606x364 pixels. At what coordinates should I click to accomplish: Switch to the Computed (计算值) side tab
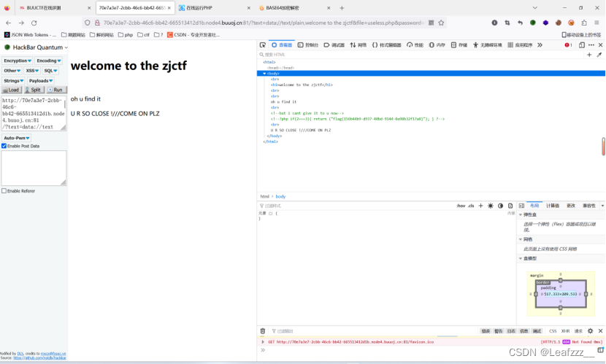552,206
